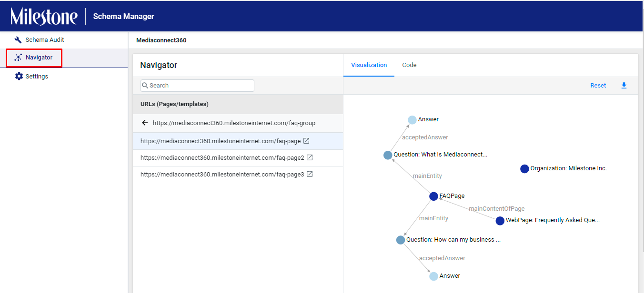The image size is (644, 293).
Task: Click the faq-group URL text
Action: [x=234, y=123]
